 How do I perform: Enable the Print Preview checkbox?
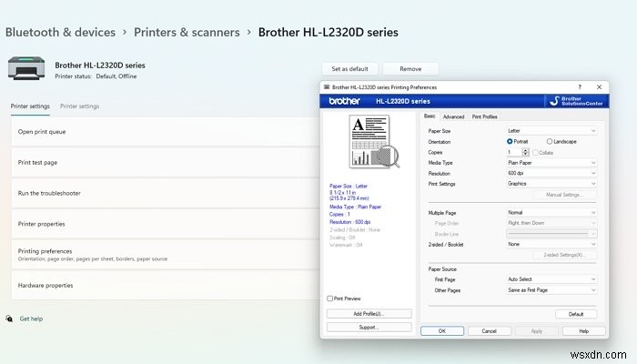click(329, 298)
